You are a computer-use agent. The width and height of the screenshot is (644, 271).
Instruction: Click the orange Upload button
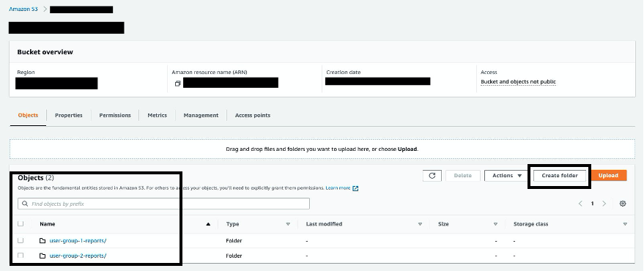(608, 176)
